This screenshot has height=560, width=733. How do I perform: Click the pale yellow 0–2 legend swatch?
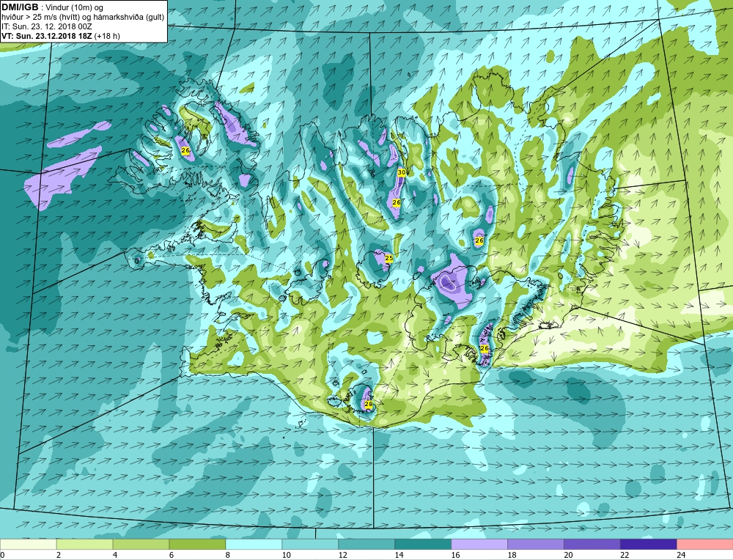click(28, 544)
